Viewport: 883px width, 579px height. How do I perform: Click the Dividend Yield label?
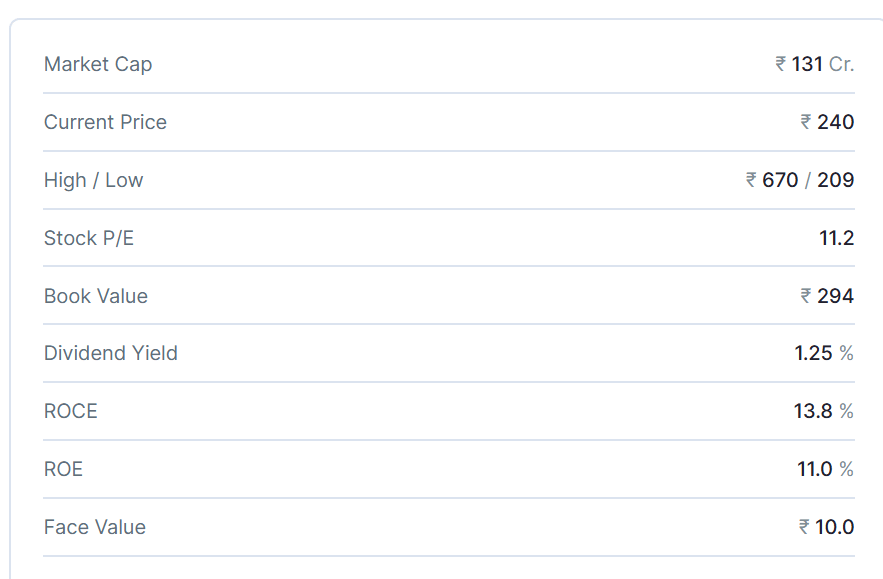click(x=110, y=353)
